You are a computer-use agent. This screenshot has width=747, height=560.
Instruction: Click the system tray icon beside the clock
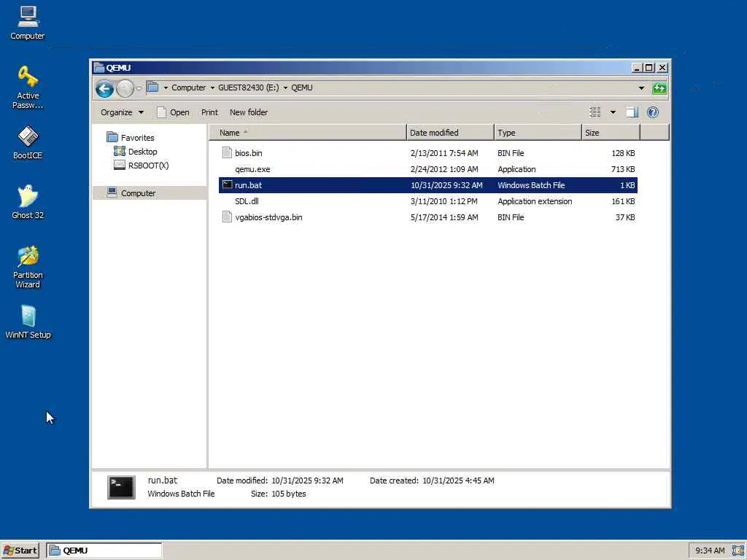tap(738, 551)
